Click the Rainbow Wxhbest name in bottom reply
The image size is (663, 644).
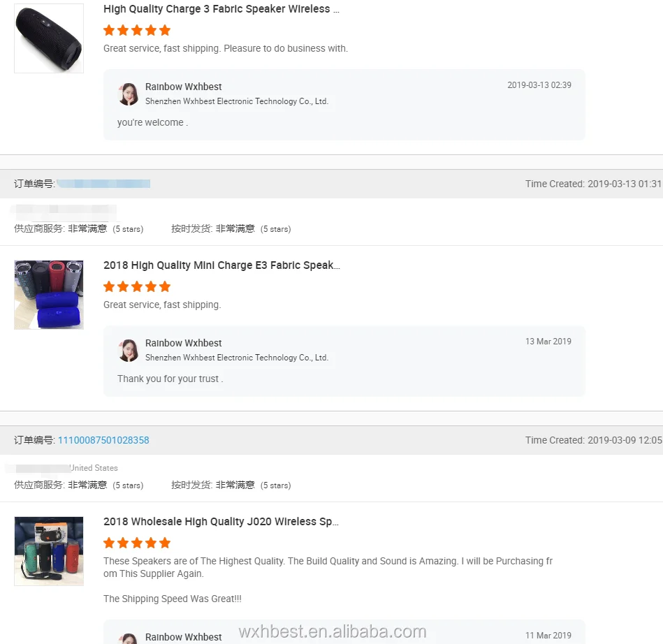(x=184, y=637)
